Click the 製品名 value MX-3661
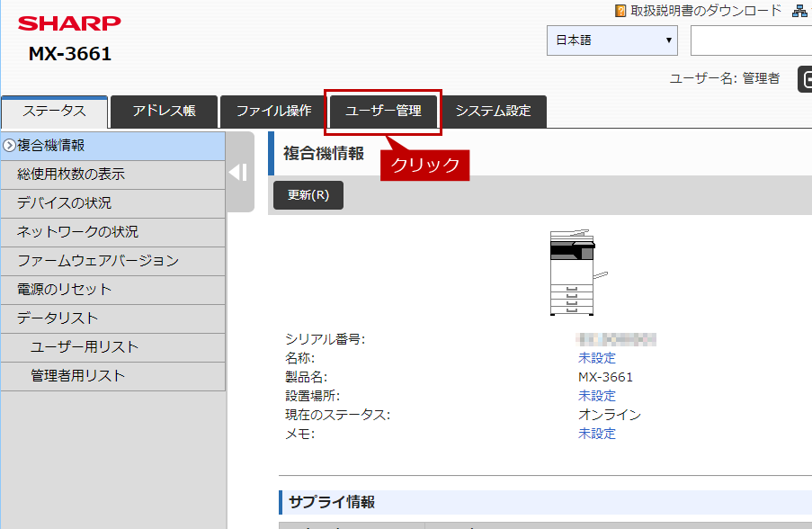 [605, 377]
